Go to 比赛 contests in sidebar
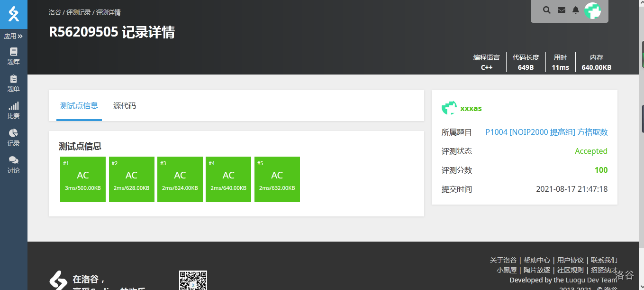 coord(14,110)
